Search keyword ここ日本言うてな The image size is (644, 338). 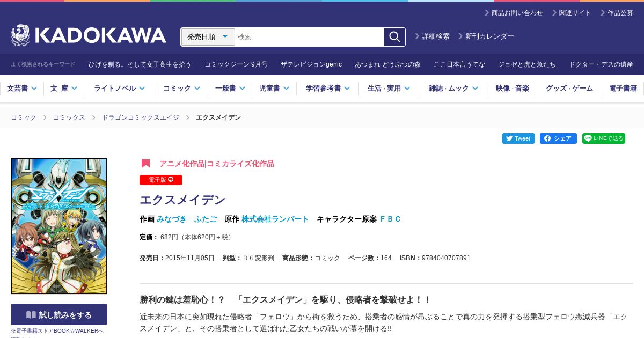click(459, 64)
